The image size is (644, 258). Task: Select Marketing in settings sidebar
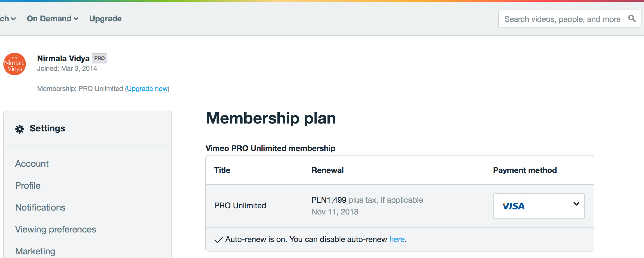35,251
